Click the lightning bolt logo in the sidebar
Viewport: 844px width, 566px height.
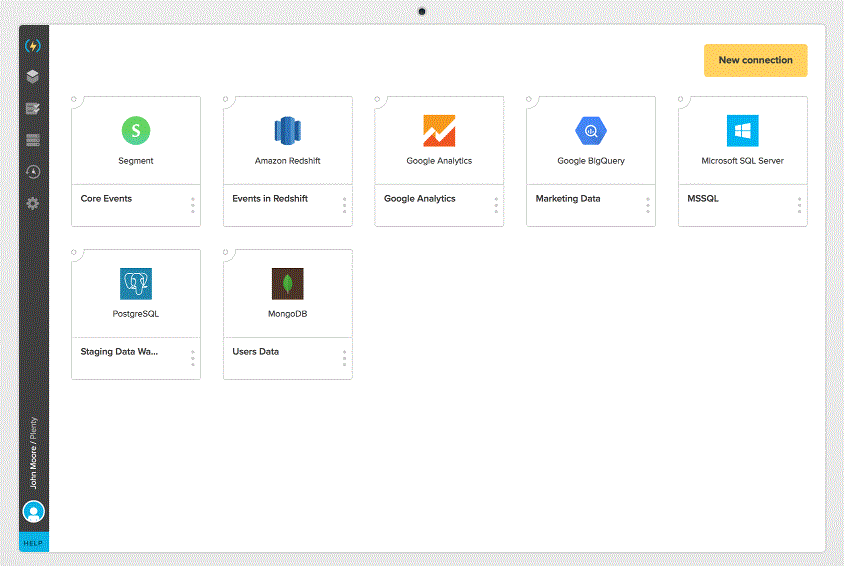pyautogui.click(x=33, y=46)
